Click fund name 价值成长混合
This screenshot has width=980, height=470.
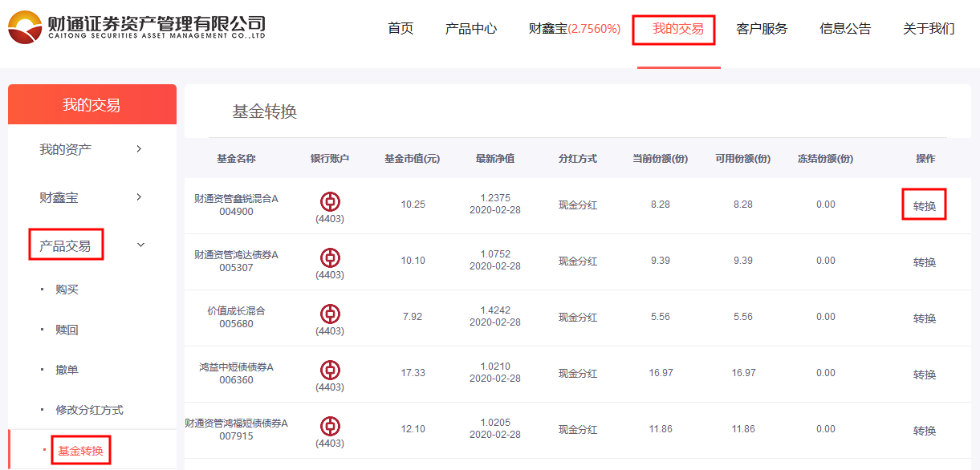click(236, 310)
